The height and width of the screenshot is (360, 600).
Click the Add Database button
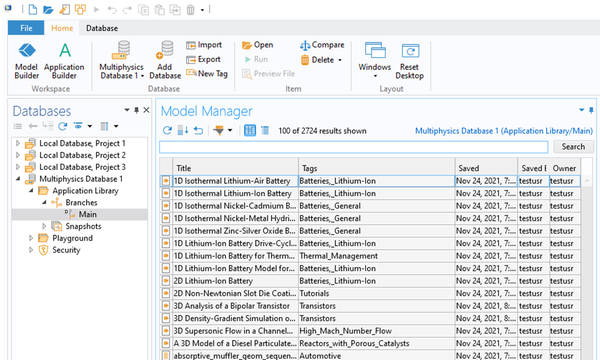tap(165, 60)
